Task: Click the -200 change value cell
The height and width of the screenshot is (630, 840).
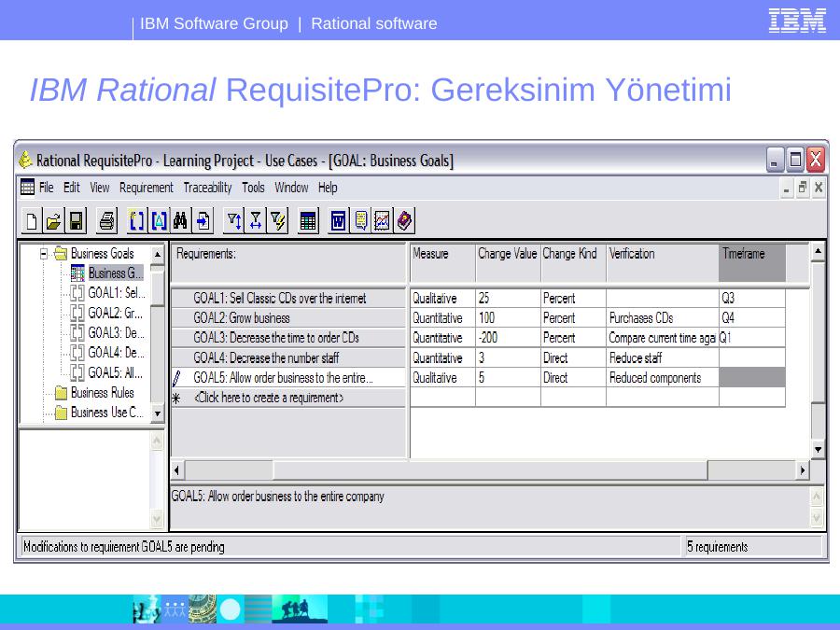Action: pos(508,338)
